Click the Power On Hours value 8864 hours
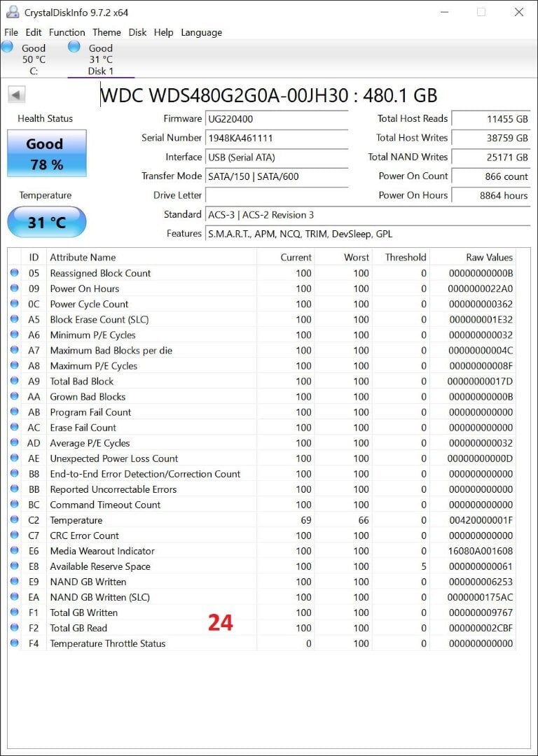The width and height of the screenshot is (538, 756). pyautogui.click(x=490, y=195)
